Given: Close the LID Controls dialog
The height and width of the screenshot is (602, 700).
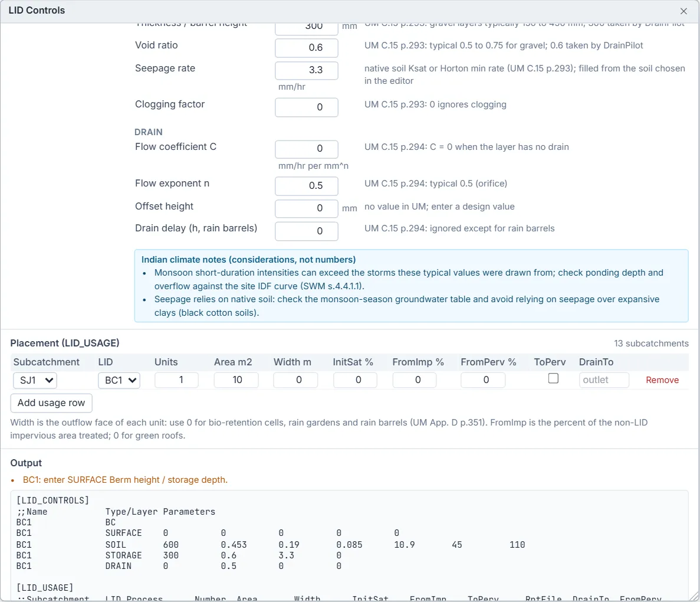Looking at the screenshot, I should pyautogui.click(x=683, y=11).
